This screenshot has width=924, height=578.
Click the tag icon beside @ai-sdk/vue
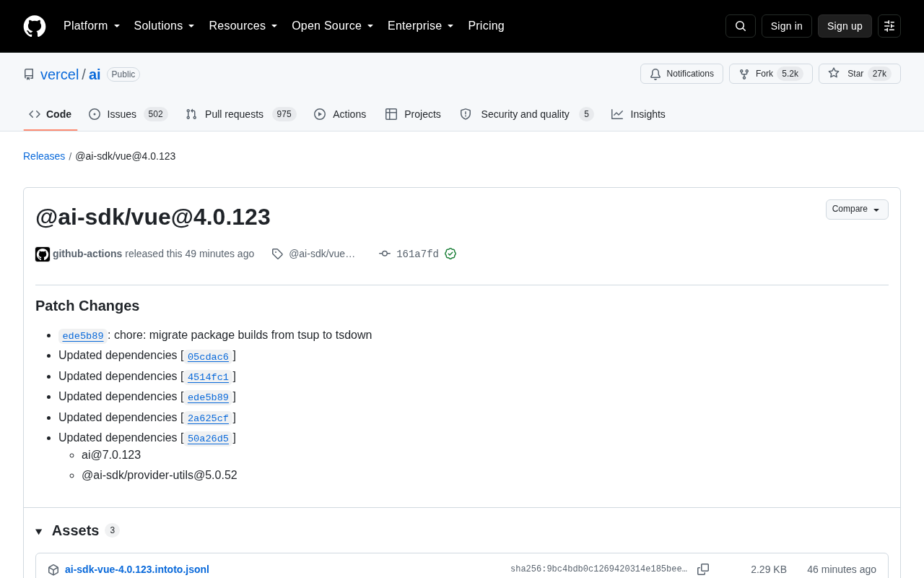coord(277,254)
